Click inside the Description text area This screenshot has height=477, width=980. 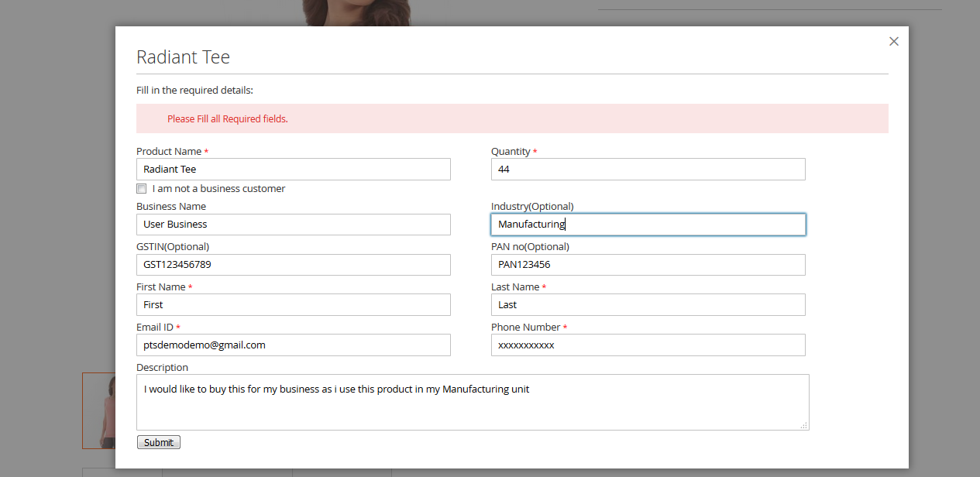473,402
